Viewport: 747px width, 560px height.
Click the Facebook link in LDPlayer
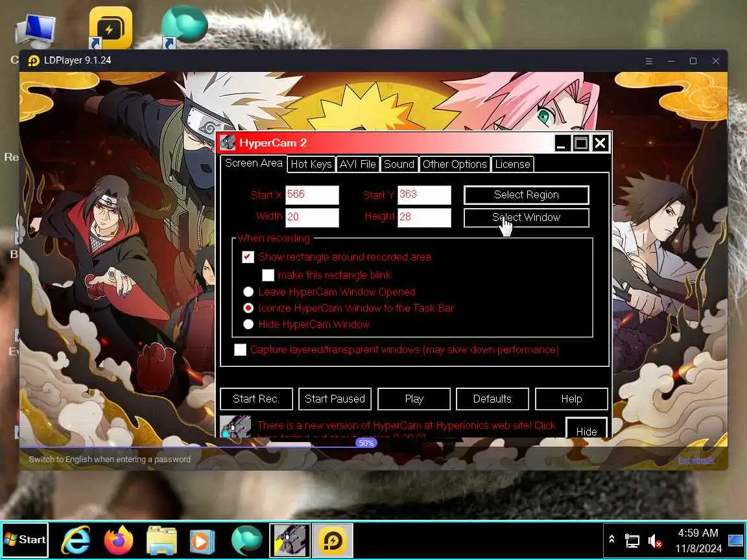[x=696, y=460]
